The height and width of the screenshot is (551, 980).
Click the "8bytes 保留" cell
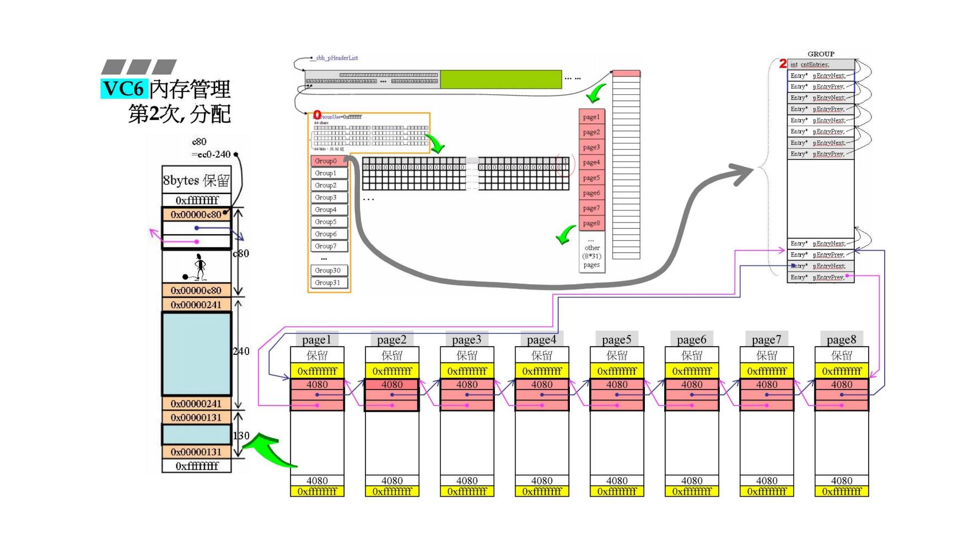pyautogui.click(x=196, y=180)
